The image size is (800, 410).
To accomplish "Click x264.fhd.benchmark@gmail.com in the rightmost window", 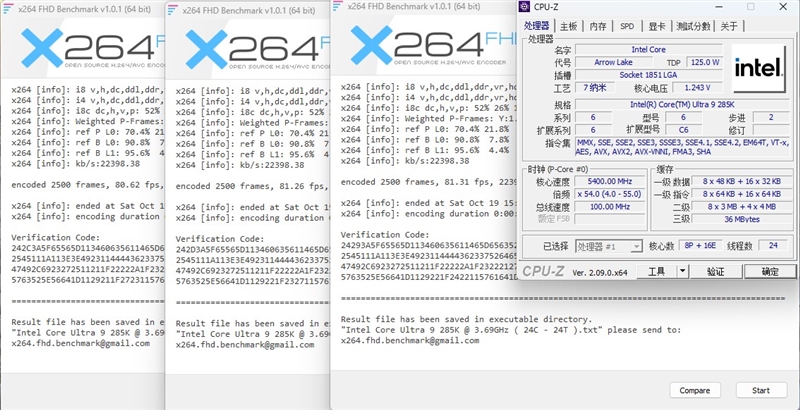I will coord(410,341).
